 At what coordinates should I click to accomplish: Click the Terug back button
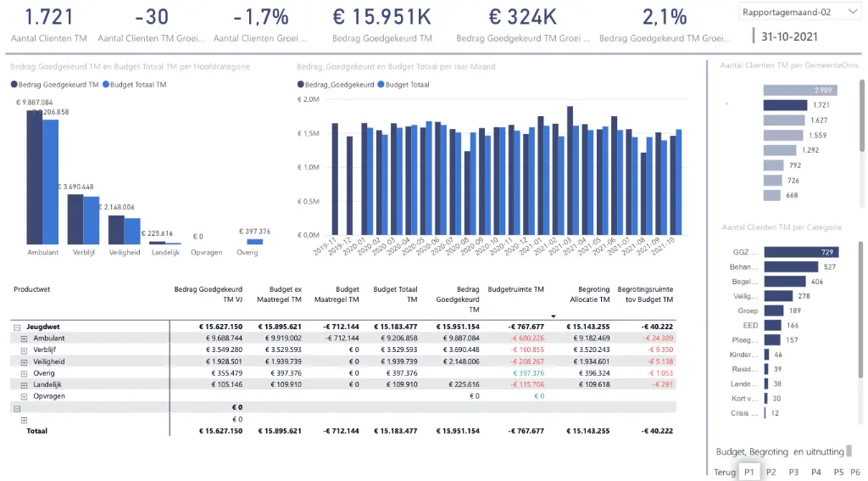(x=725, y=473)
